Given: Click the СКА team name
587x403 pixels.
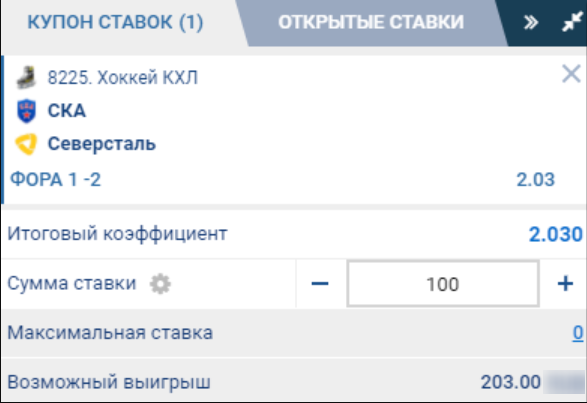Looking at the screenshot, I should [x=67, y=111].
